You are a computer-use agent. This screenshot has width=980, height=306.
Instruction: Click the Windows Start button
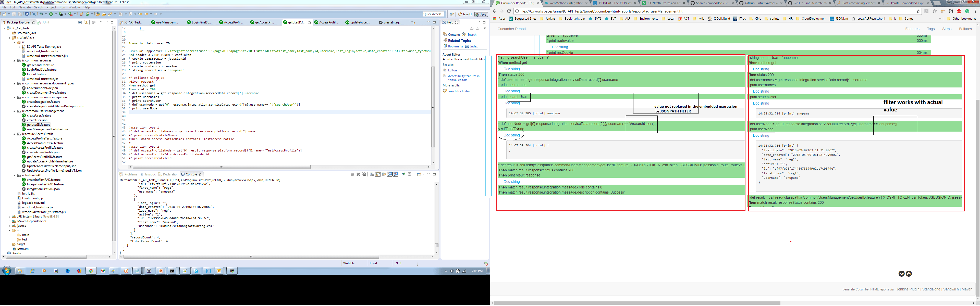point(6,271)
